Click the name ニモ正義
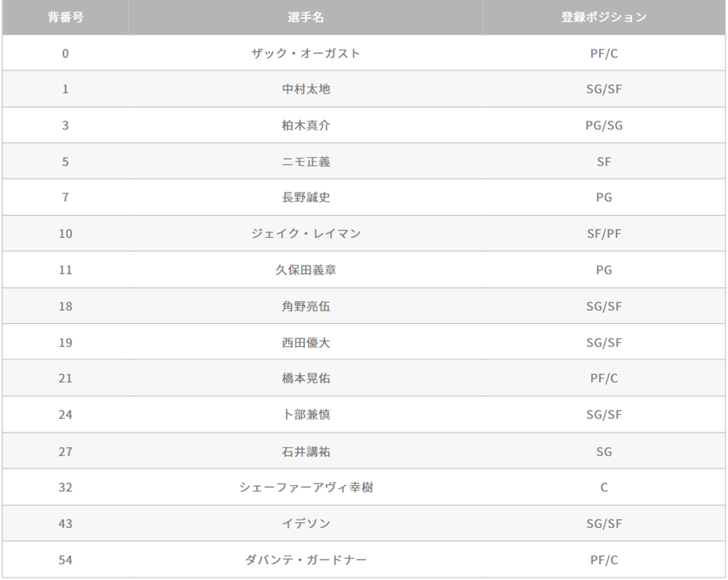This screenshot has width=728, height=580. pos(306,162)
